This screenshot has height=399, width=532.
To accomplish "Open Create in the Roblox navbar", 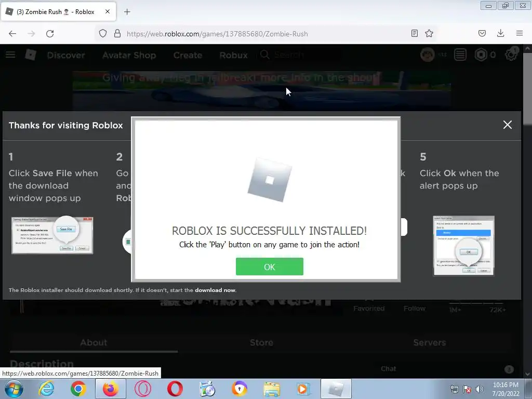I will click(x=188, y=55).
